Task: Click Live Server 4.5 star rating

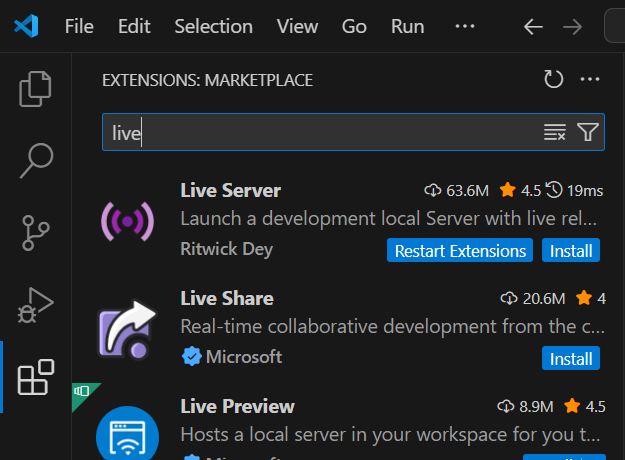Action: (520, 190)
